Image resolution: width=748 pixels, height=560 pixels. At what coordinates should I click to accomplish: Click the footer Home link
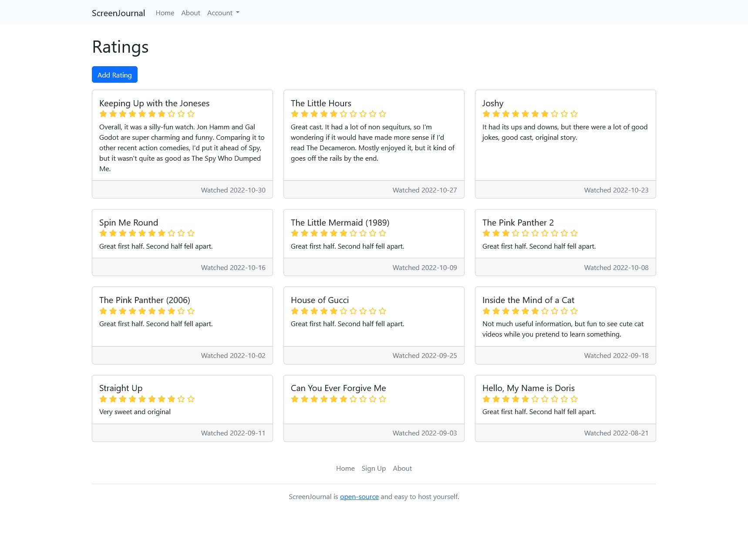pos(345,469)
